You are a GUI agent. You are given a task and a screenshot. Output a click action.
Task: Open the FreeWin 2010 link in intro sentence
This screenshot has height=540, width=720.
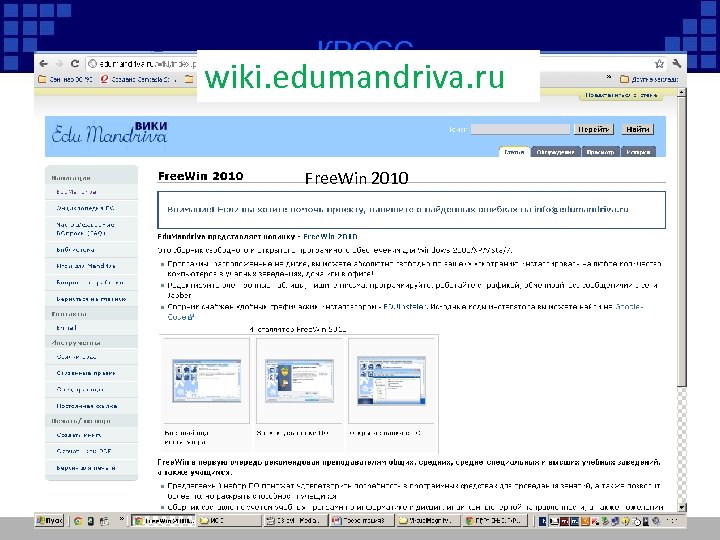pos(330,236)
